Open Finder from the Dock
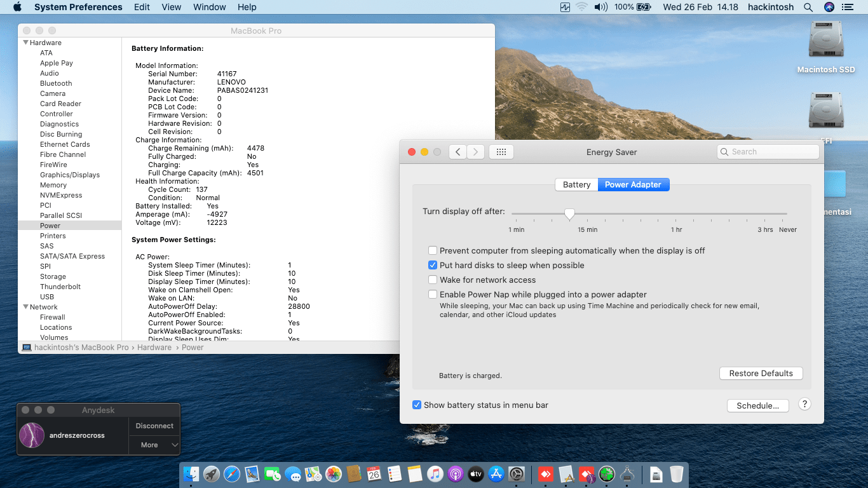This screenshot has width=868, height=488. pos(191,474)
